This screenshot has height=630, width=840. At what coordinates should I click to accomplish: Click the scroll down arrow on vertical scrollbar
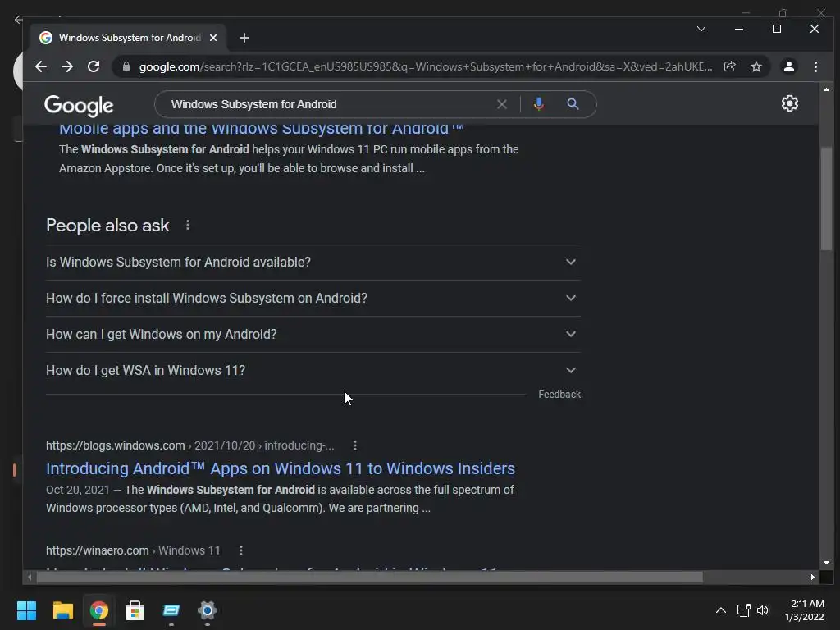826,563
